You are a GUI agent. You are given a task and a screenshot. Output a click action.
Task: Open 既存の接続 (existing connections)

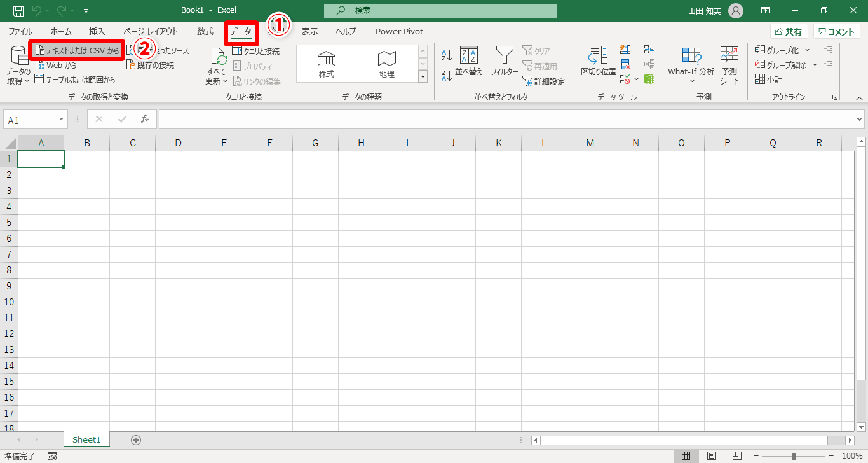click(150, 65)
